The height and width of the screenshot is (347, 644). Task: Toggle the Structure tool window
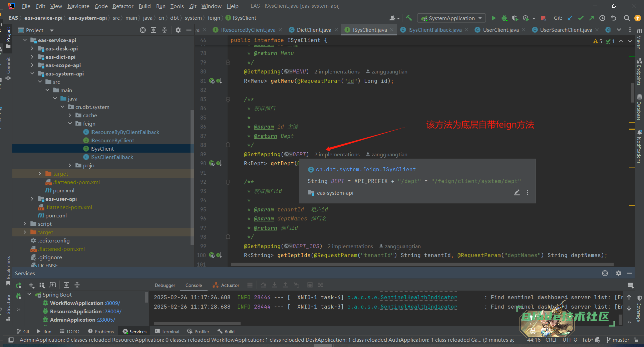point(8,307)
